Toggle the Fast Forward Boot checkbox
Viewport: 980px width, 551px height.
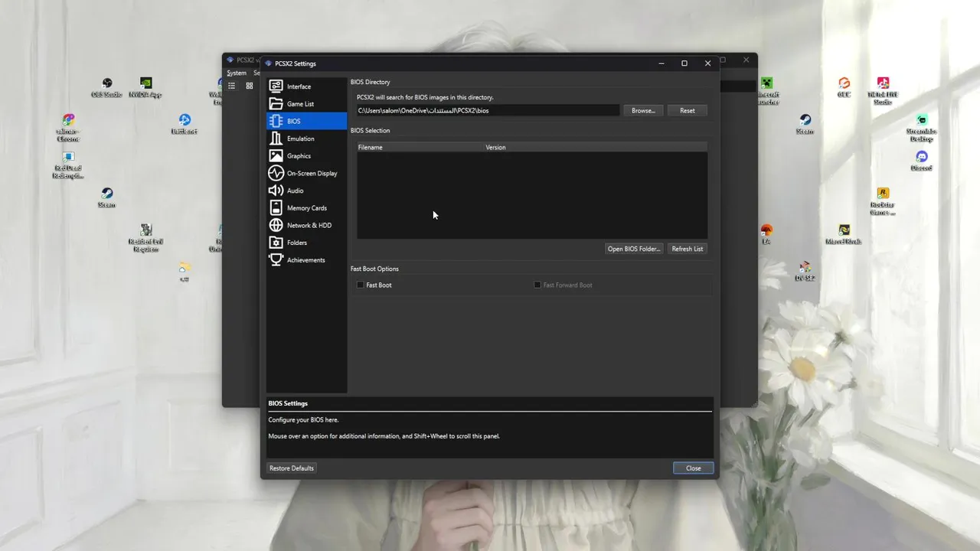tap(563, 285)
